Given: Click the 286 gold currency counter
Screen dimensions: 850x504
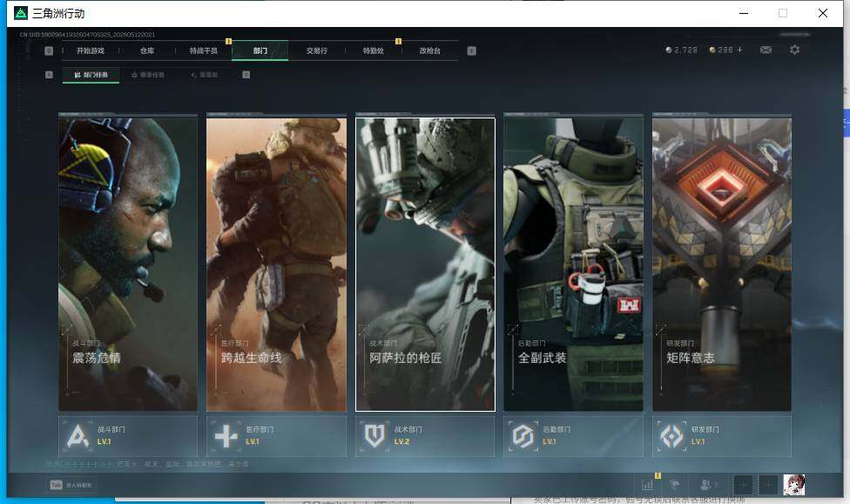Looking at the screenshot, I should tap(721, 50).
